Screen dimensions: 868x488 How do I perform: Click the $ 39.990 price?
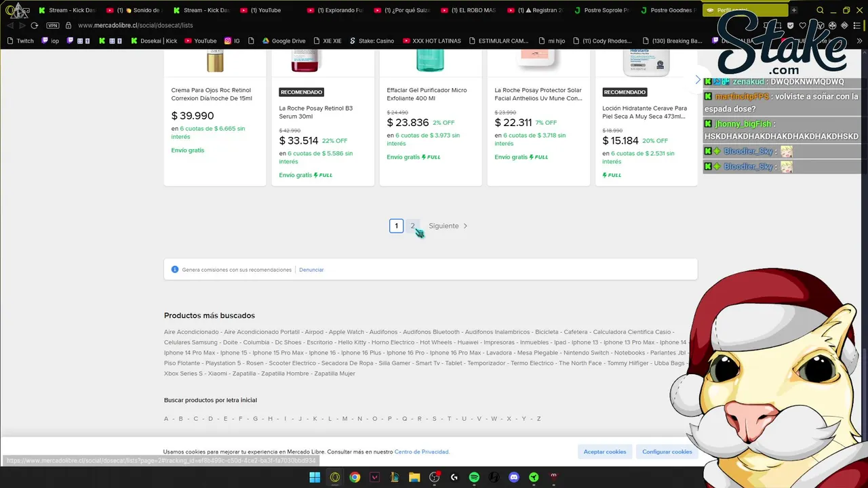pyautogui.click(x=193, y=116)
